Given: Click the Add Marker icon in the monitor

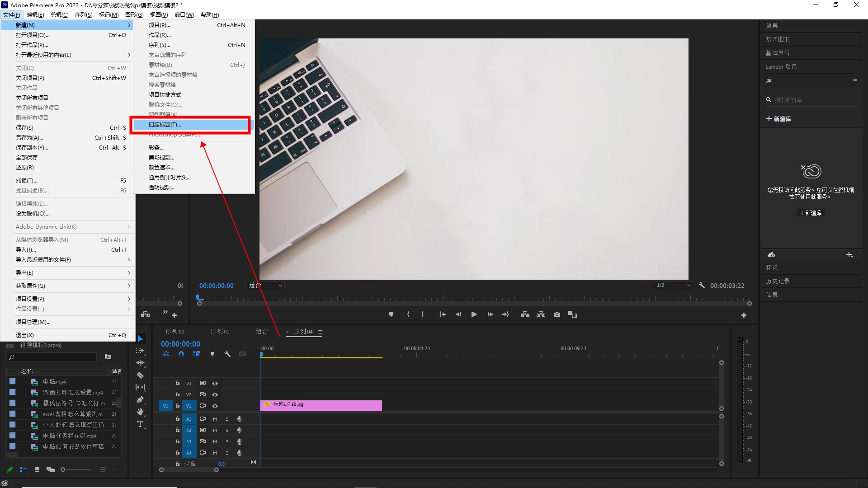Looking at the screenshot, I should click(x=391, y=314).
